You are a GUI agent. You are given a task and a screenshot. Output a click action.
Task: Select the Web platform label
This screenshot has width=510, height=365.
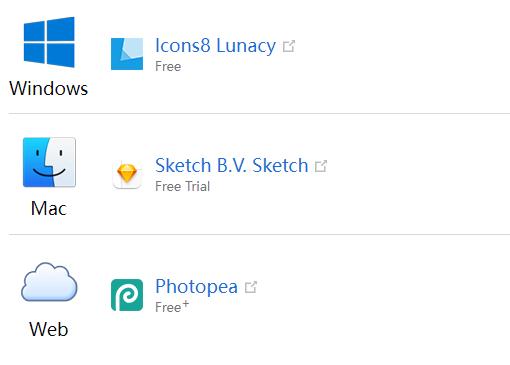point(49,329)
